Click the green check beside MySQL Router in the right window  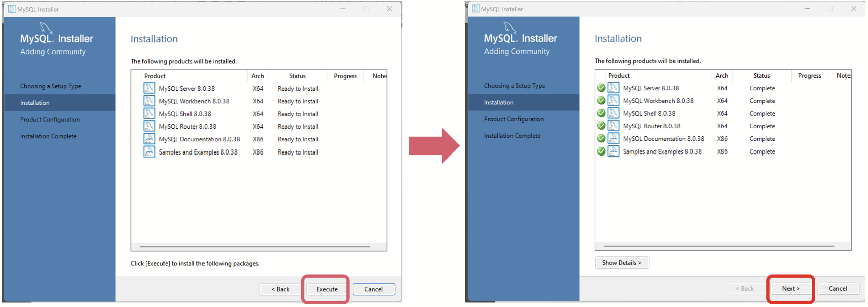(601, 126)
